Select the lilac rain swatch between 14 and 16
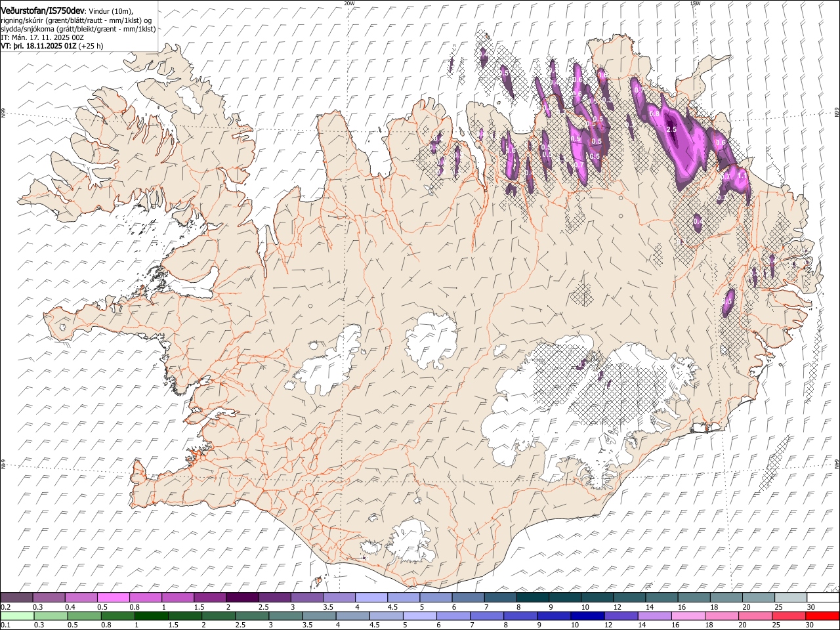This screenshot has width=840, height=630. (654, 616)
